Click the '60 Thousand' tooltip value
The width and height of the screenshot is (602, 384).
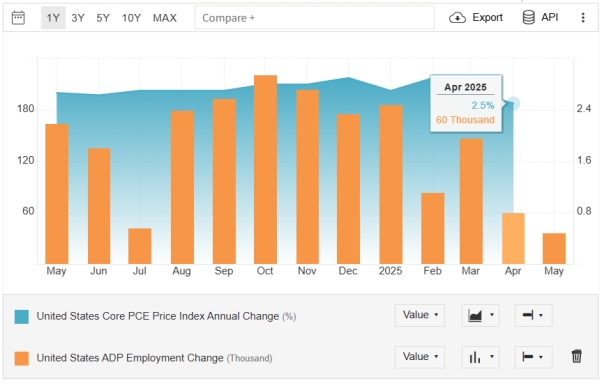point(465,120)
